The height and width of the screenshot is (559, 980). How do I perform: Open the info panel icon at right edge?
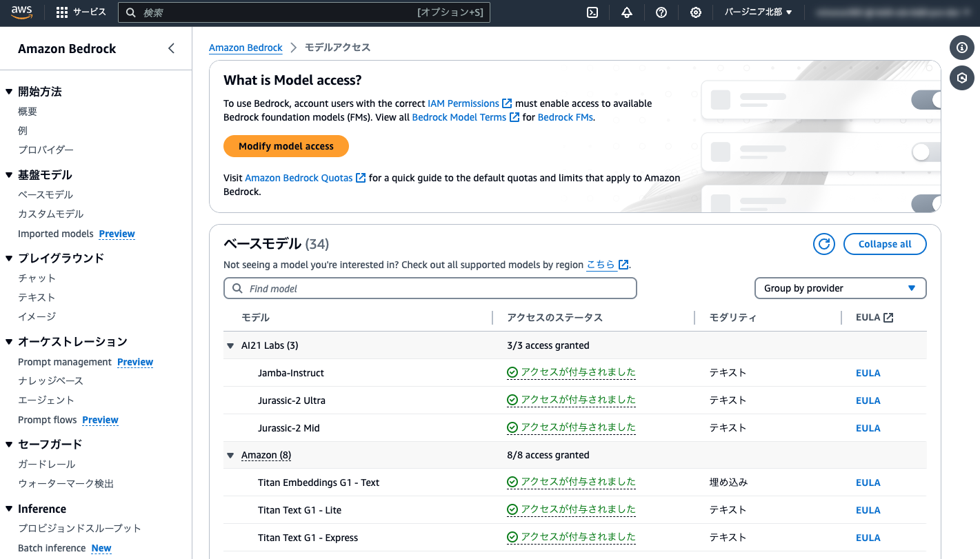click(962, 48)
